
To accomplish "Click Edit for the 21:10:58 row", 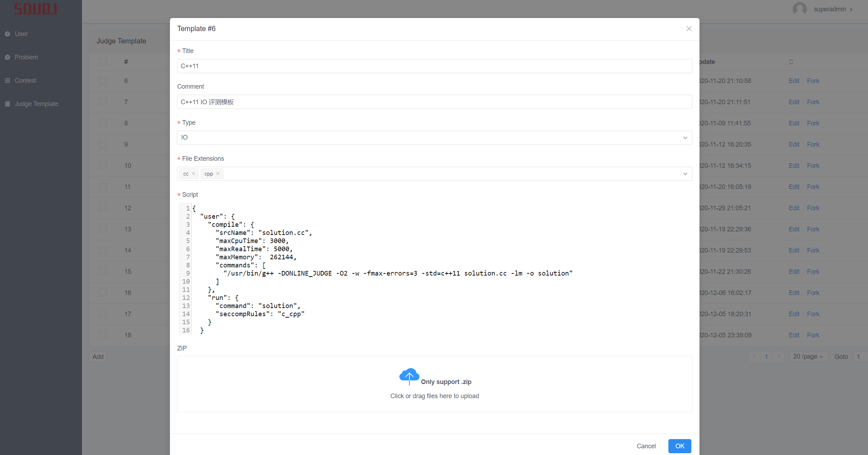I will [x=794, y=81].
